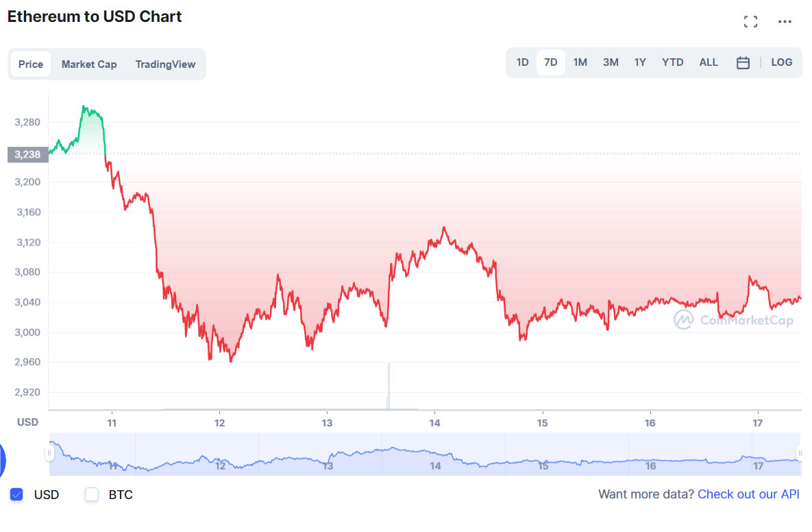812x532 pixels.
Task: Grab the right range selector handle
Action: [800, 454]
